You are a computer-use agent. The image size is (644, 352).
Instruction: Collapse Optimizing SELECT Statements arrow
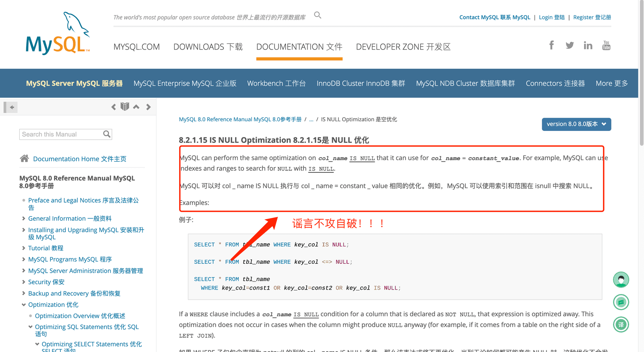coord(37,344)
